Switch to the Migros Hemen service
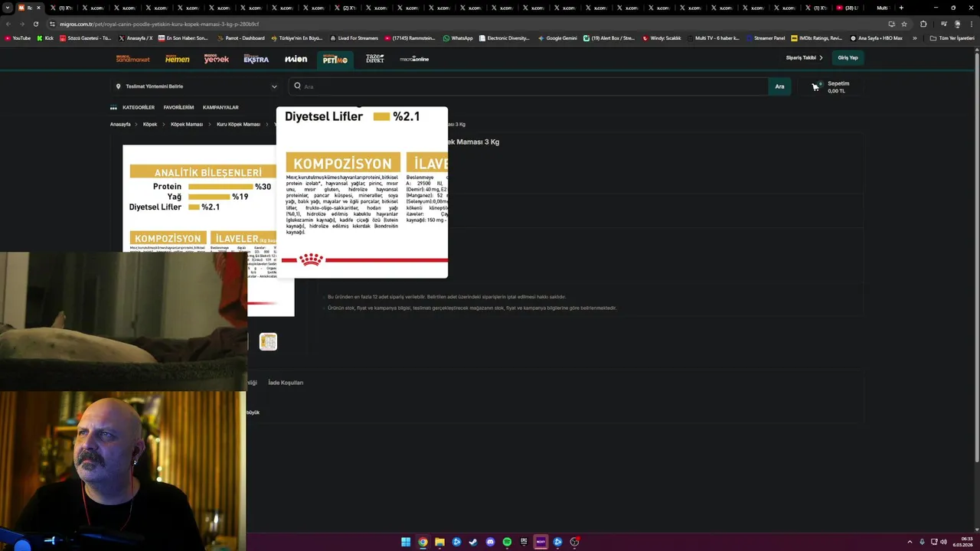 pyautogui.click(x=177, y=59)
